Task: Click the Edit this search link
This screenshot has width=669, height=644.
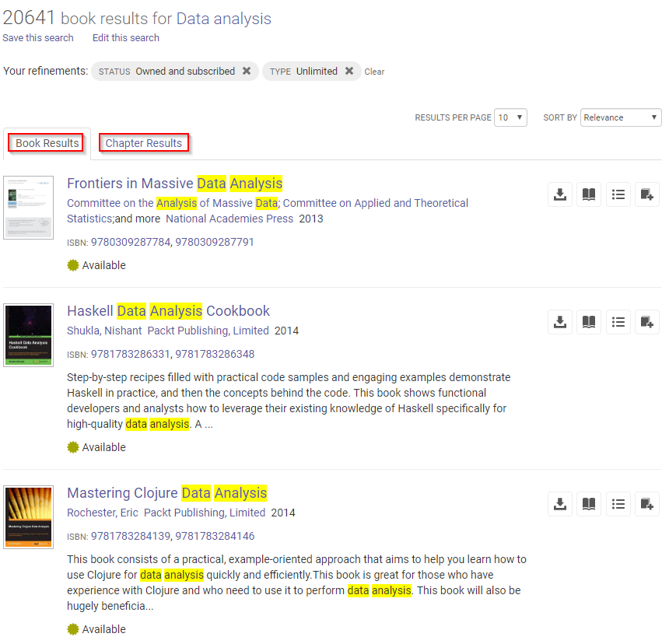Action: coord(126,37)
